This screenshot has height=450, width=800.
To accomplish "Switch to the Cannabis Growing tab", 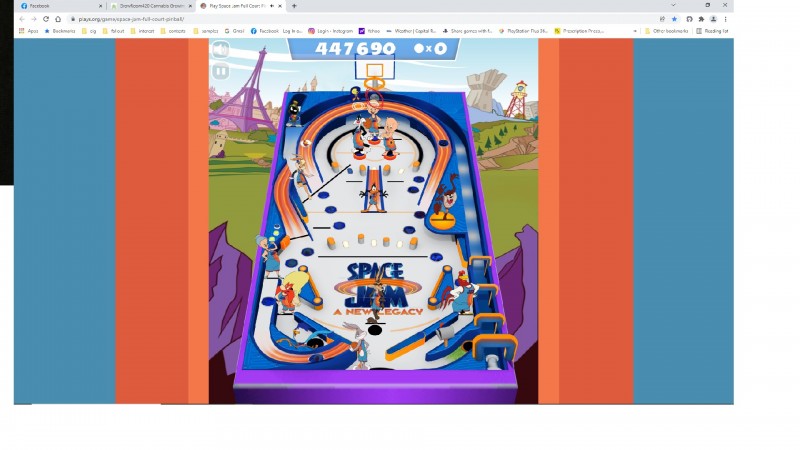I will (148, 6).
